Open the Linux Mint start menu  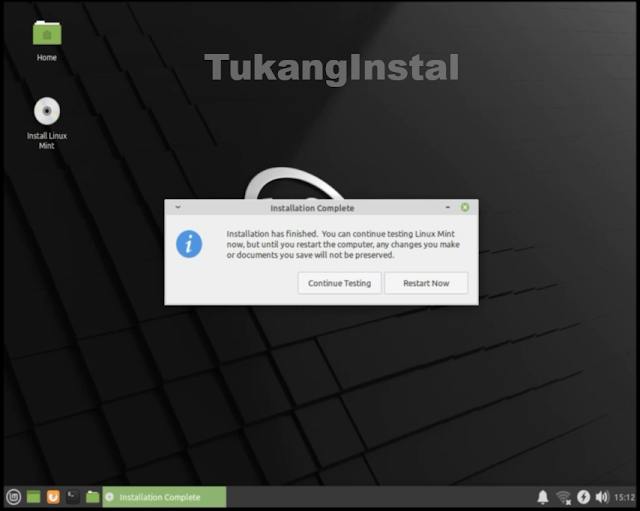pos(13,497)
